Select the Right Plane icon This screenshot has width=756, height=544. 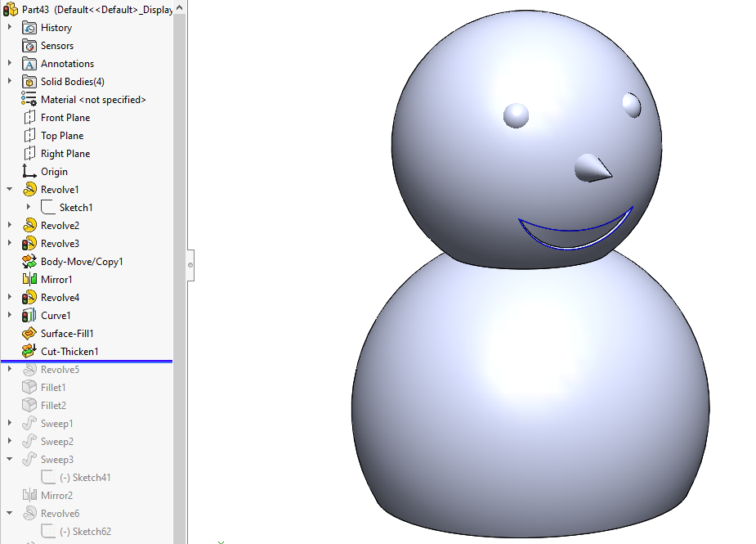pos(29,154)
